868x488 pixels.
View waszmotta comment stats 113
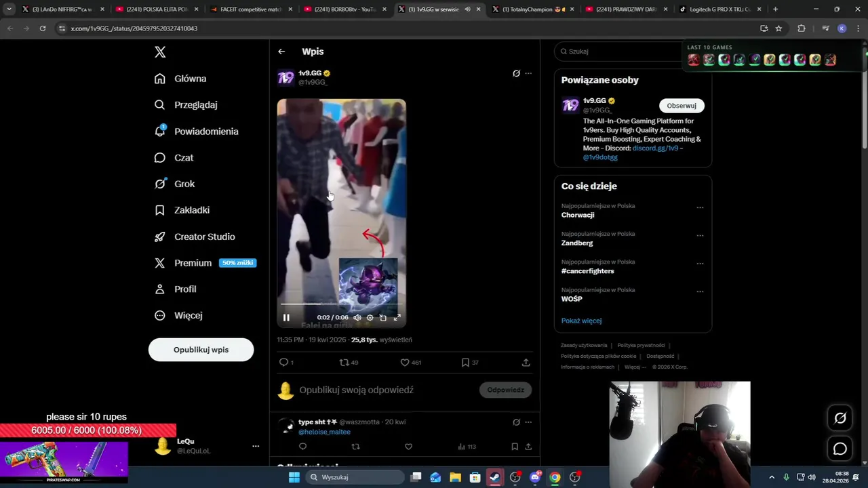pos(467,447)
